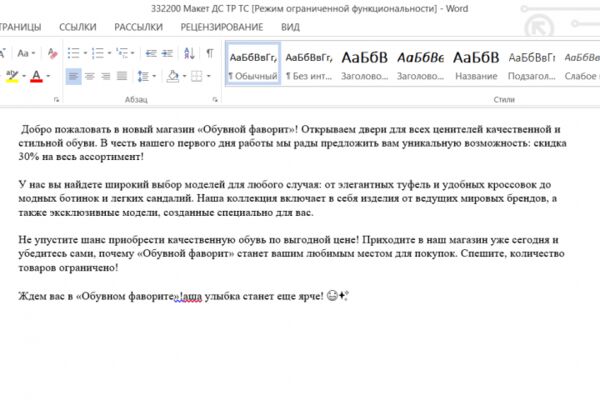Open the Change Case (Aa) menu

coord(26,53)
